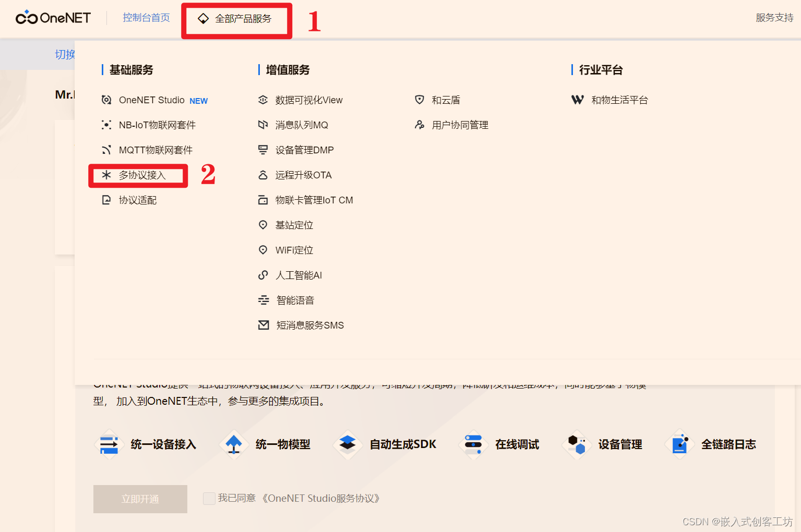Open 服务支持 in the top bar

click(x=774, y=18)
